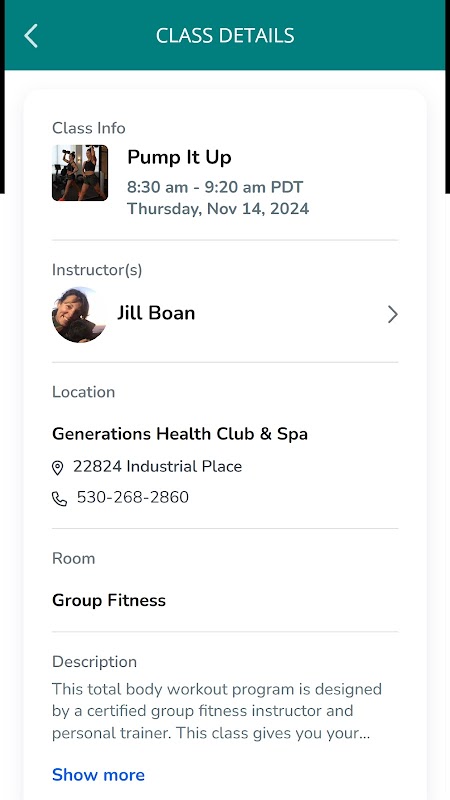This screenshot has width=450, height=800.
Task: Click the phone handset icon
Action: 59,498
